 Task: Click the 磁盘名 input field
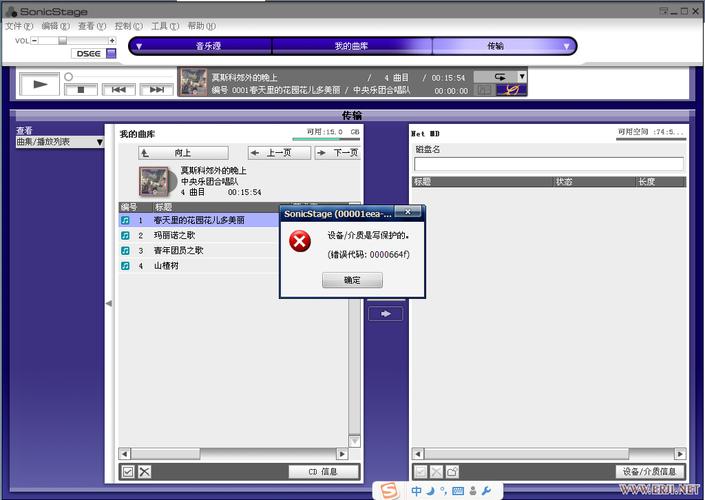549,164
